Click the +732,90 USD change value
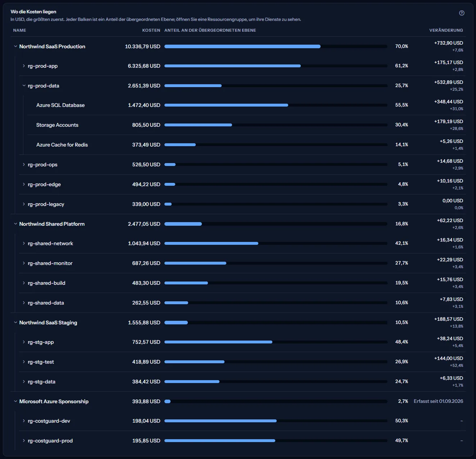476x459 pixels. click(449, 43)
